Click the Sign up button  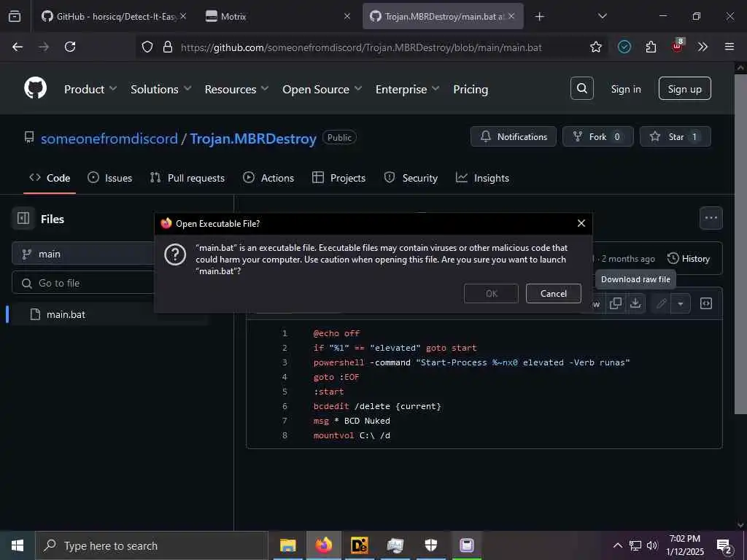[684, 88]
